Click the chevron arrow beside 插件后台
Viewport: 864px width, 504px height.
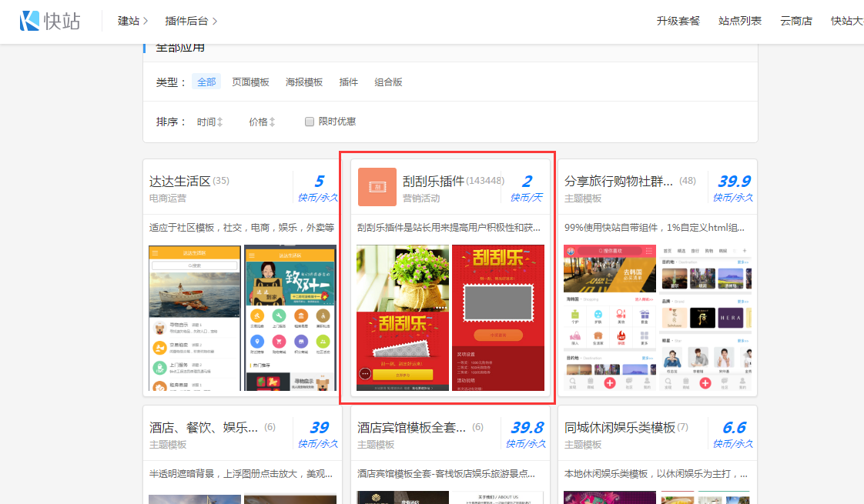(215, 21)
